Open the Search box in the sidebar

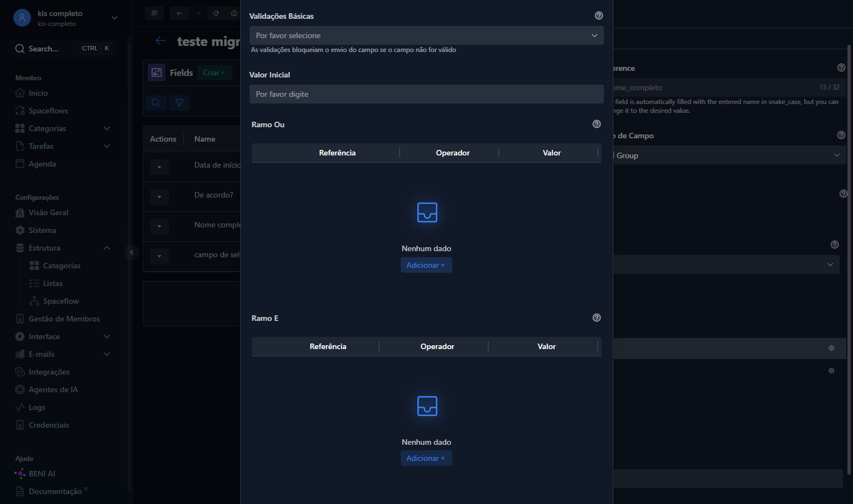tap(63, 49)
